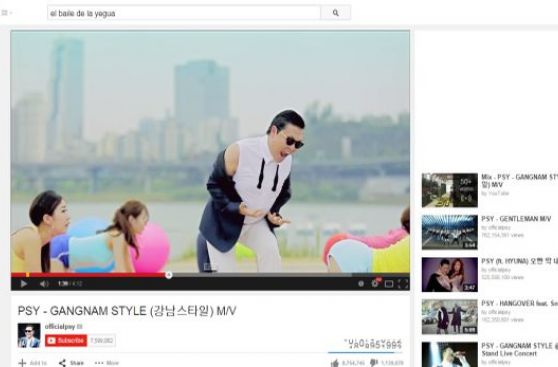Open the officialpsy channel name link
The width and height of the screenshot is (558, 367).
tap(60, 326)
